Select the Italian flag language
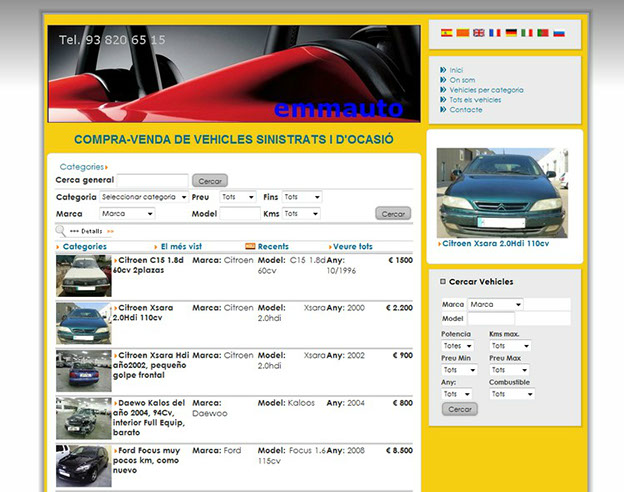Viewport: 624px width, 492px height. point(527,33)
